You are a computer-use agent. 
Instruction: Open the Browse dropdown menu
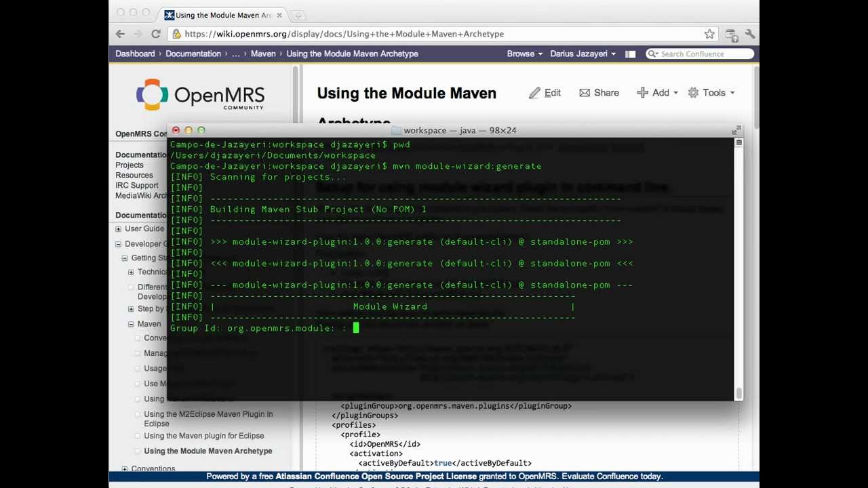click(x=525, y=54)
